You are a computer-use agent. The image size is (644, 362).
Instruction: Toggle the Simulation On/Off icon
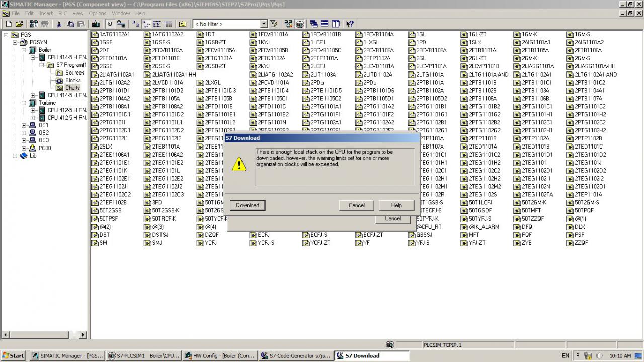(x=300, y=24)
